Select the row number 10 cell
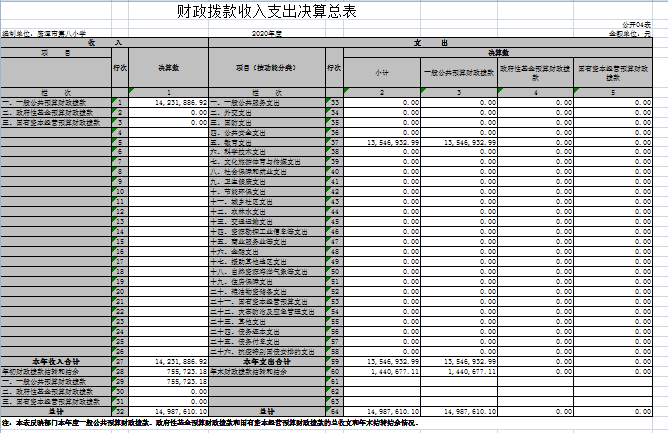The width and height of the screenshot is (668, 433). [120, 192]
